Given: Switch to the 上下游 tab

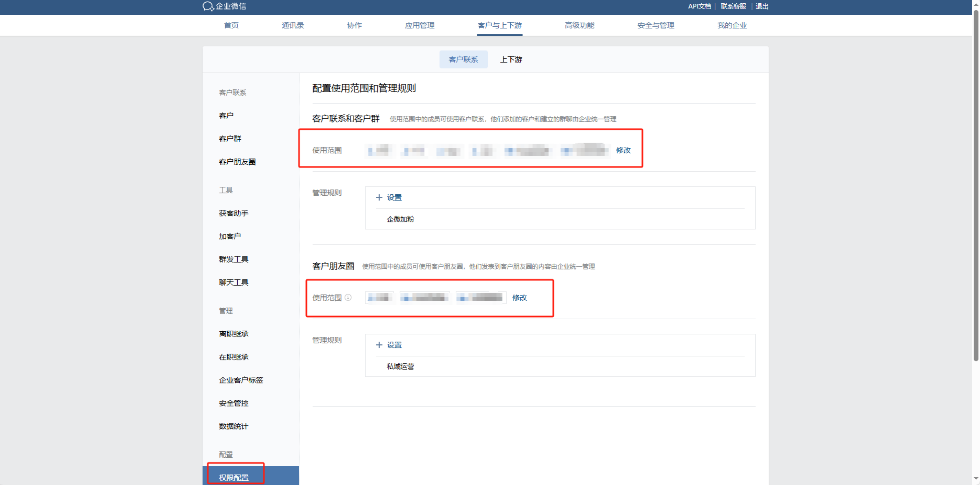Looking at the screenshot, I should pyautogui.click(x=511, y=59).
